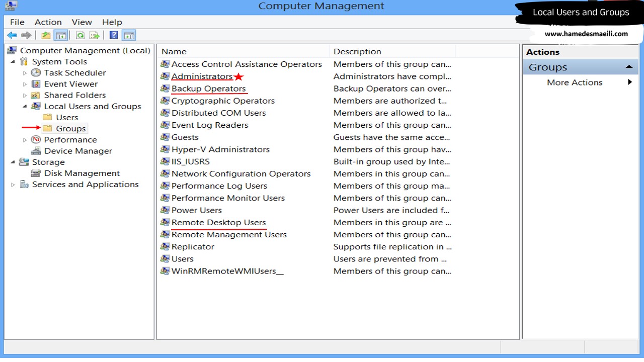Image resolution: width=644 pixels, height=362 pixels.
Task: Select the Shared Folders icon in tree
Action: tap(36, 95)
